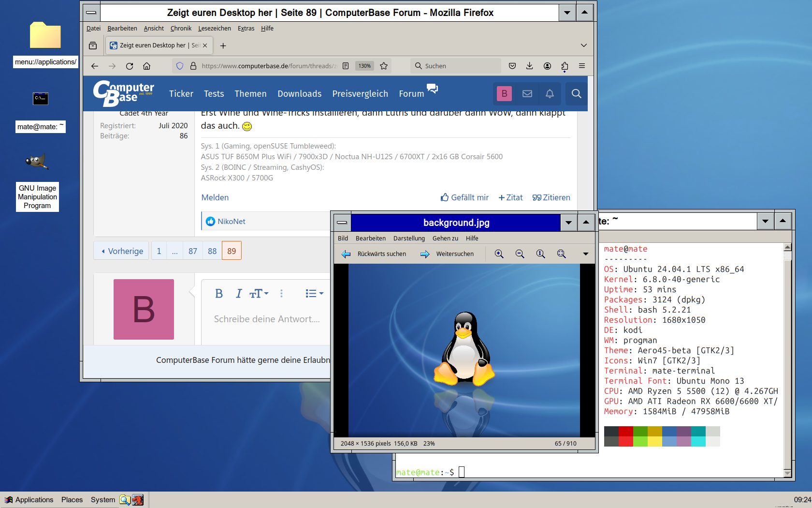Open the Preisvergleich navigation link
The width and height of the screenshot is (812, 508).
coord(360,94)
